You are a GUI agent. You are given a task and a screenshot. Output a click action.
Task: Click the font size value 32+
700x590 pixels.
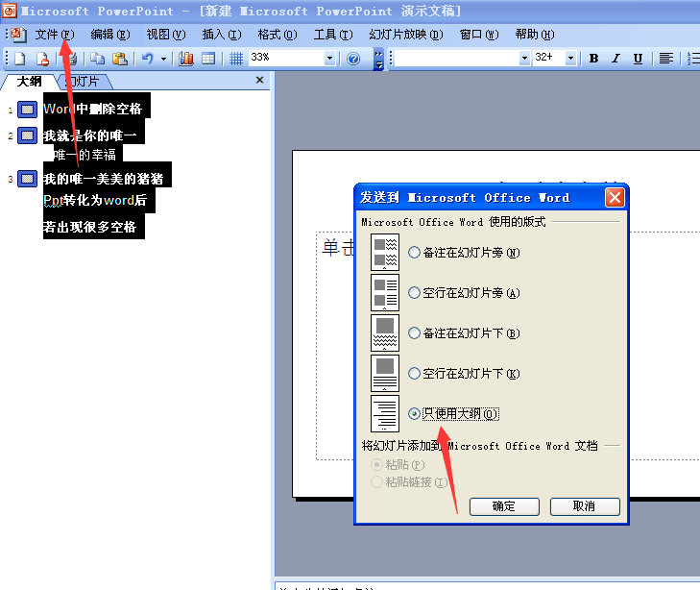(x=543, y=57)
